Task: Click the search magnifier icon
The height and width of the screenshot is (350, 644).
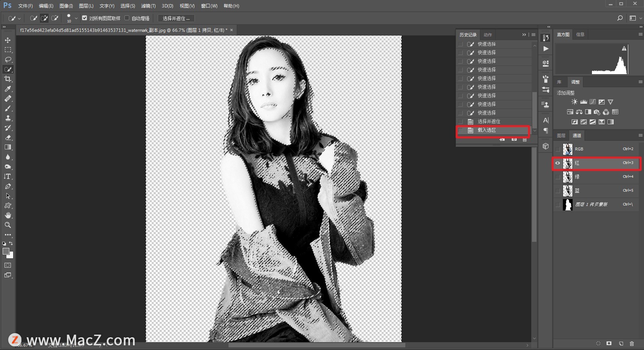Action: 620,18
